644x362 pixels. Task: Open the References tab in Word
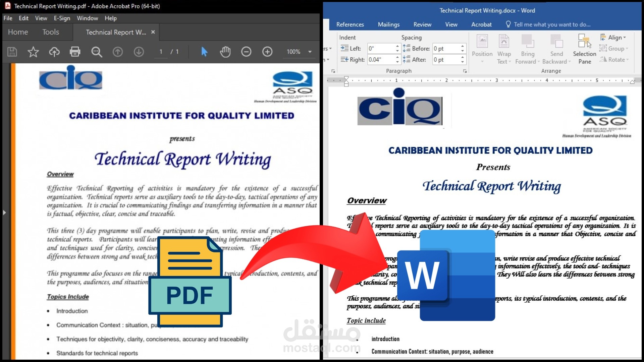[x=350, y=24]
